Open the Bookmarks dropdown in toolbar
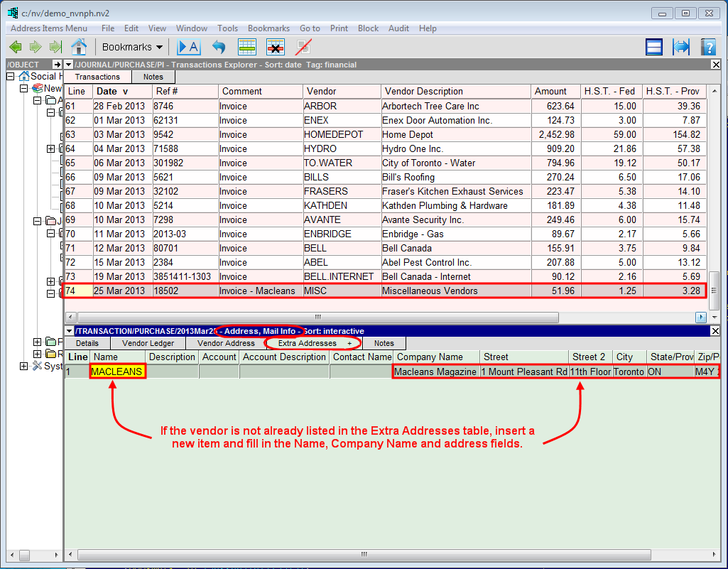 click(132, 47)
